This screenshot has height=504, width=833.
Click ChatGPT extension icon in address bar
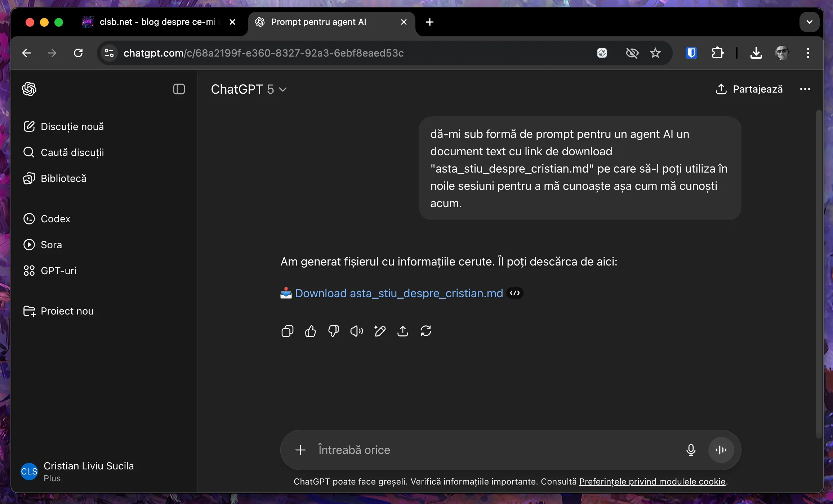coord(602,53)
